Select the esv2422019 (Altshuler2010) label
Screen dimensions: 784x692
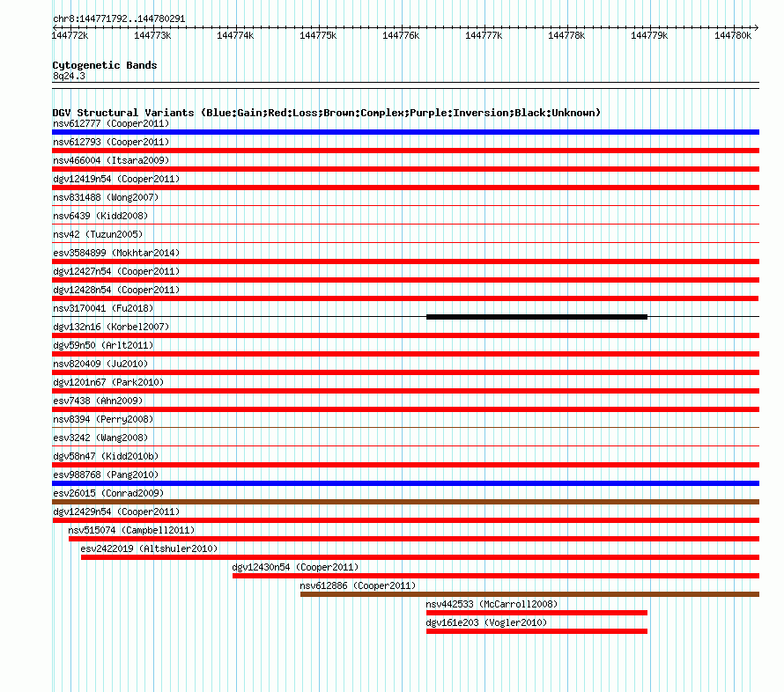click(x=149, y=548)
